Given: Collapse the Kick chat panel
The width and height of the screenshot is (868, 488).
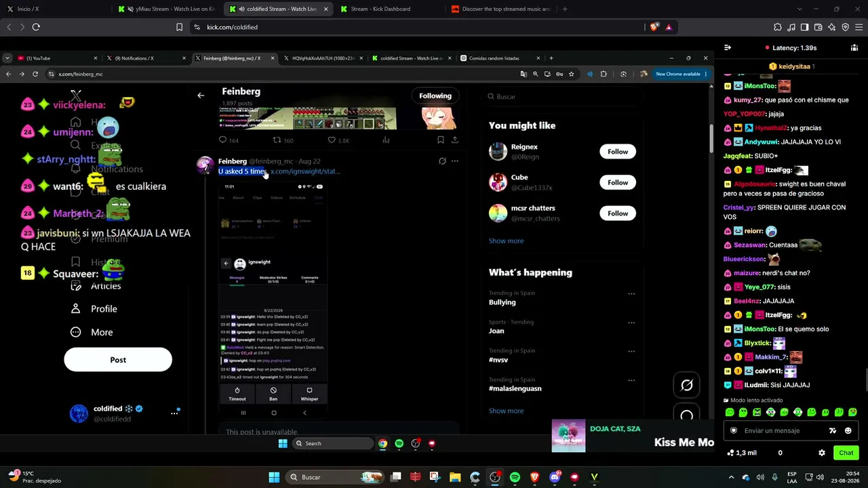Looking at the screenshot, I should (728, 48).
